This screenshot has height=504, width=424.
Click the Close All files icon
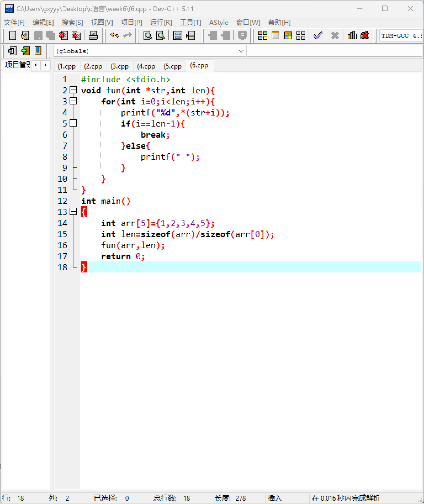coord(76,35)
